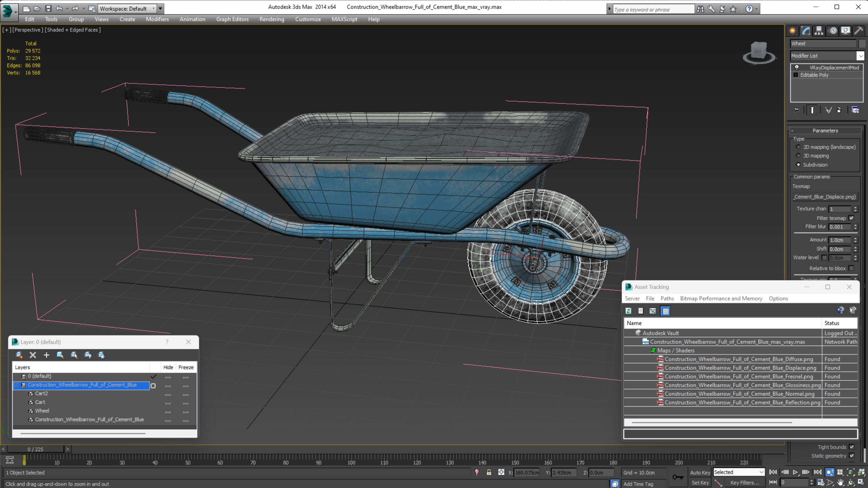The width and height of the screenshot is (868, 488).
Task: Collapse Construction_Wheelbarrow layer tree
Action: [x=16, y=385]
